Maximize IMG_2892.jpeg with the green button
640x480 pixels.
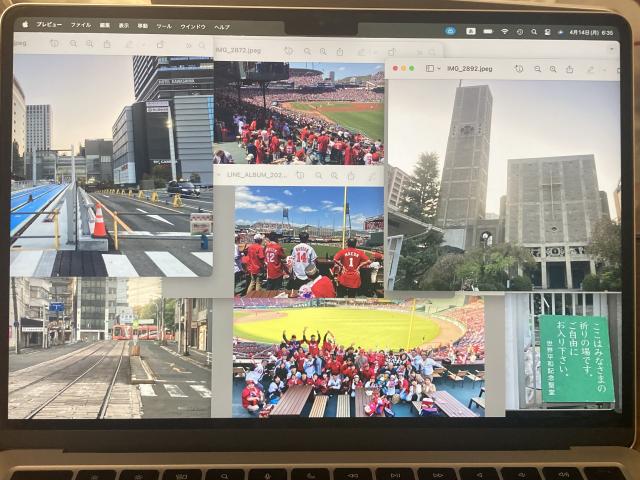click(x=411, y=68)
